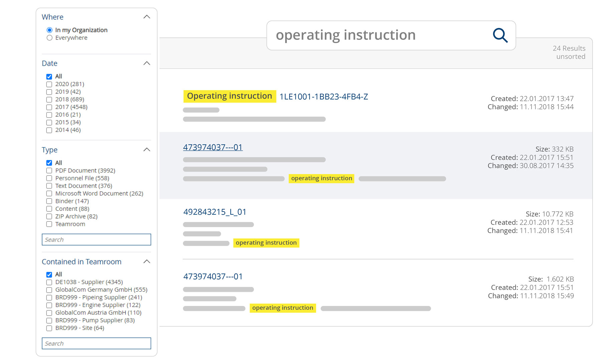
Task: Filter by BRD999 - Pump Supplier teamroom
Action: point(49,321)
